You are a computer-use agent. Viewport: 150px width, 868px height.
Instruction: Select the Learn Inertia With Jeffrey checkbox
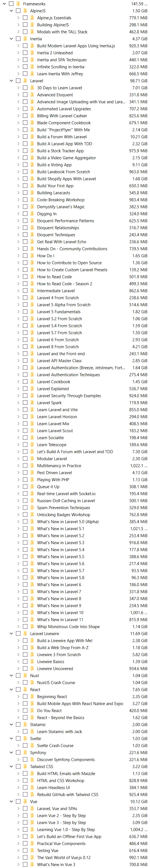pos(25,74)
